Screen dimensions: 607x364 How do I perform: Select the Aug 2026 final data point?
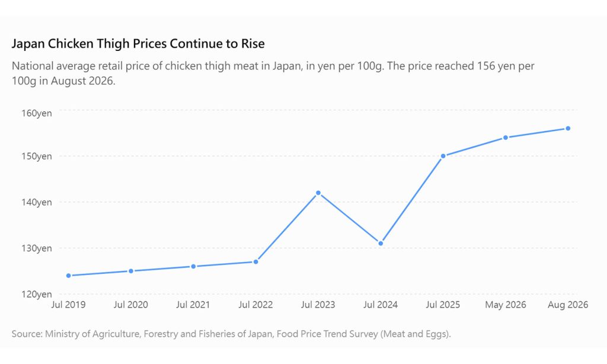click(568, 128)
